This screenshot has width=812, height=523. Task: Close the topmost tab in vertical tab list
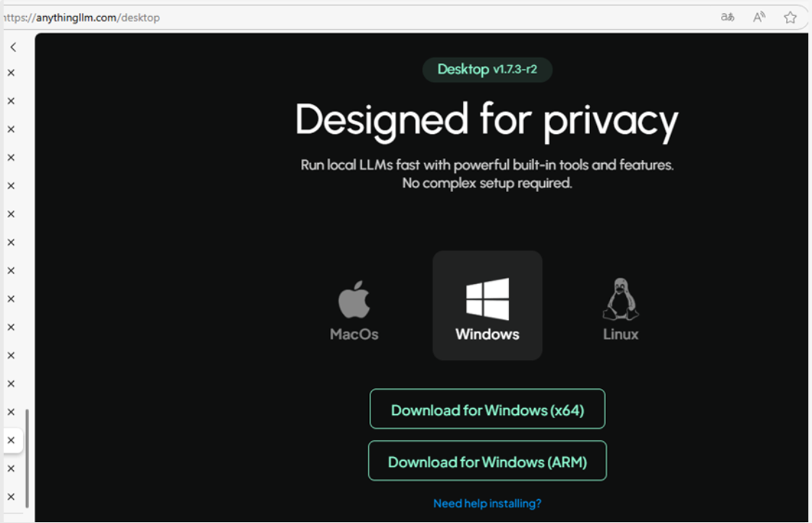pos(11,72)
